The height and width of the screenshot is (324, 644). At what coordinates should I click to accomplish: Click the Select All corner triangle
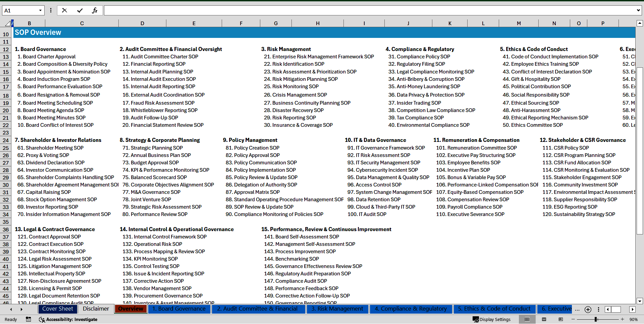[x=7, y=23]
